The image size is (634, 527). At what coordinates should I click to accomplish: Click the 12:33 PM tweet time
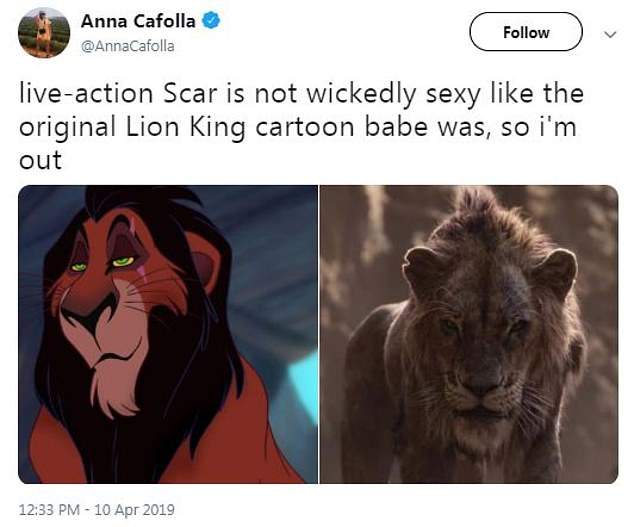(51, 509)
